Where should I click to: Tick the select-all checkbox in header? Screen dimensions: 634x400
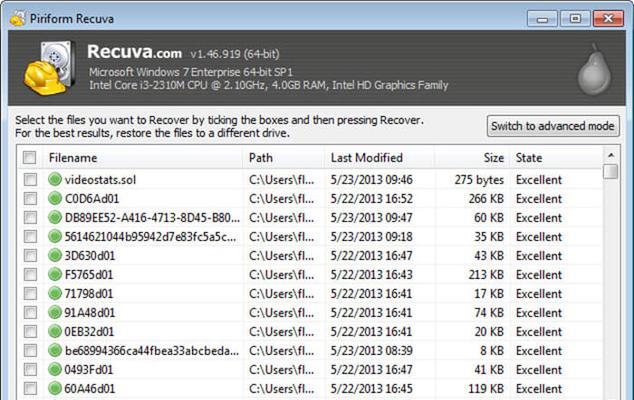tap(30, 158)
